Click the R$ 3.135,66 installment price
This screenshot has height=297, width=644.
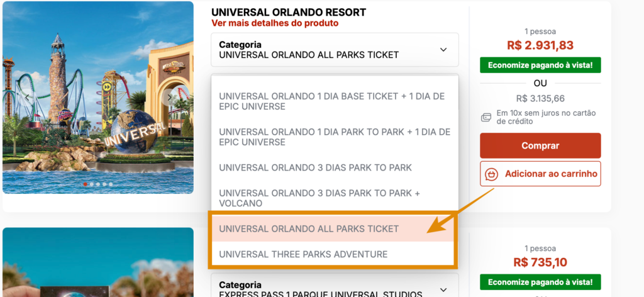coord(540,99)
